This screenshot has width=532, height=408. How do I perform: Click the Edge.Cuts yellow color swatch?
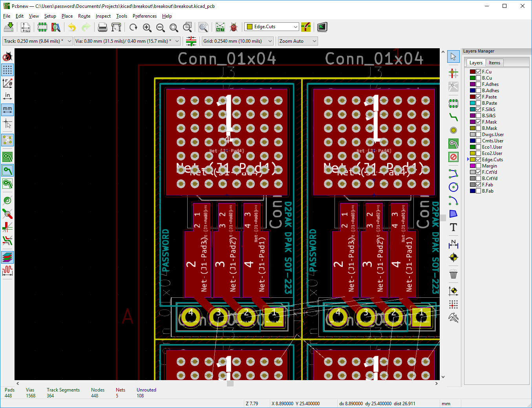pyautogui.click(x=473, y=160)
